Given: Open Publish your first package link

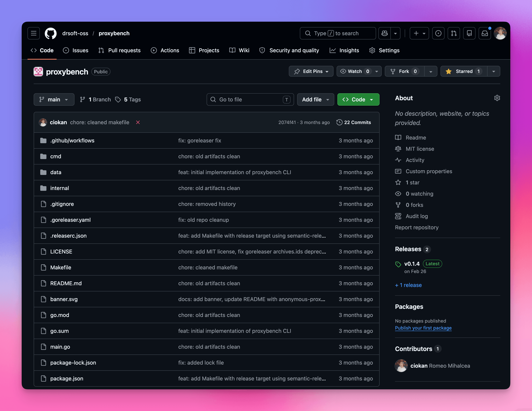Looking at the screenshot, I should [423, 328].
